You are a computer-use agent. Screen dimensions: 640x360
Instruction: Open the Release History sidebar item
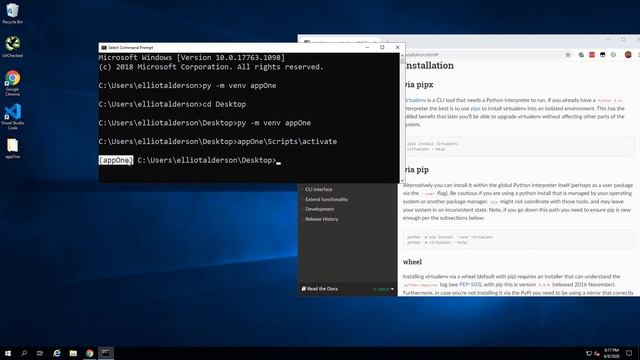point(322,219)
